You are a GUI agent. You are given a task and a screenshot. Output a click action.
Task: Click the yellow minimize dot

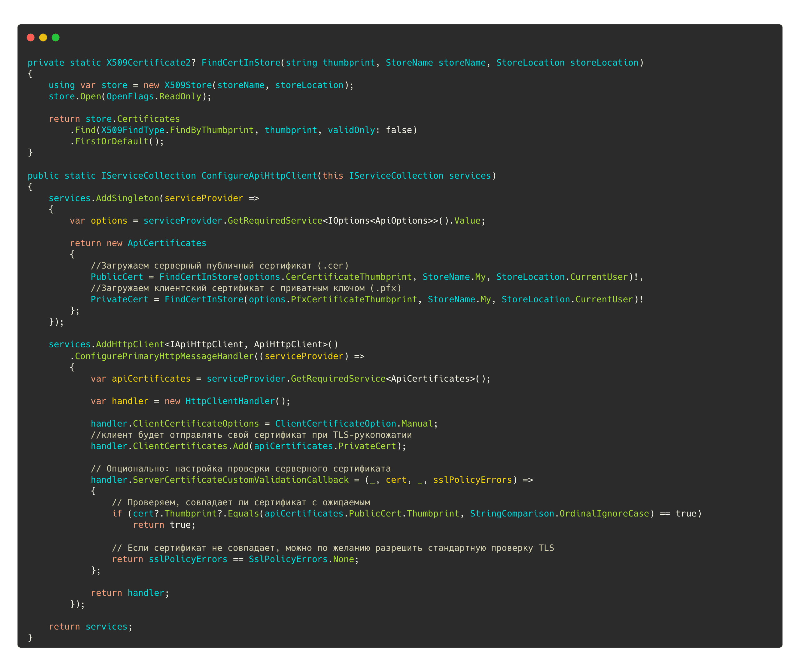click(43, 37)
